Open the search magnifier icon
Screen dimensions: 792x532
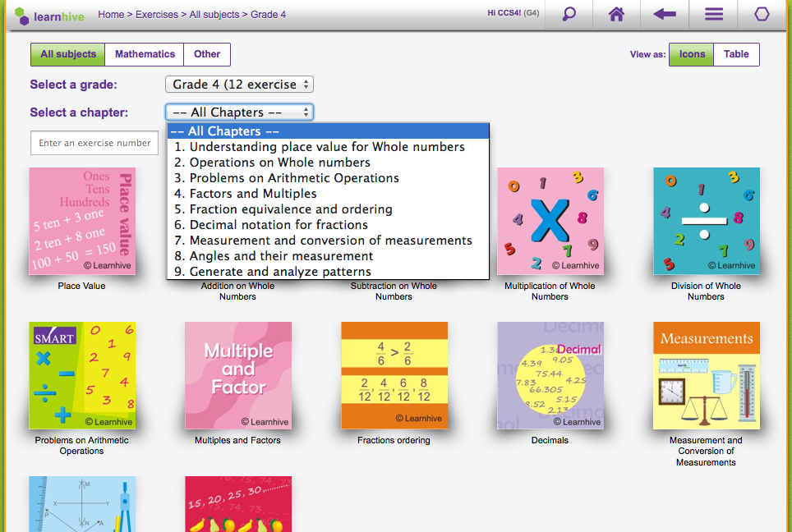pos(569,14)
